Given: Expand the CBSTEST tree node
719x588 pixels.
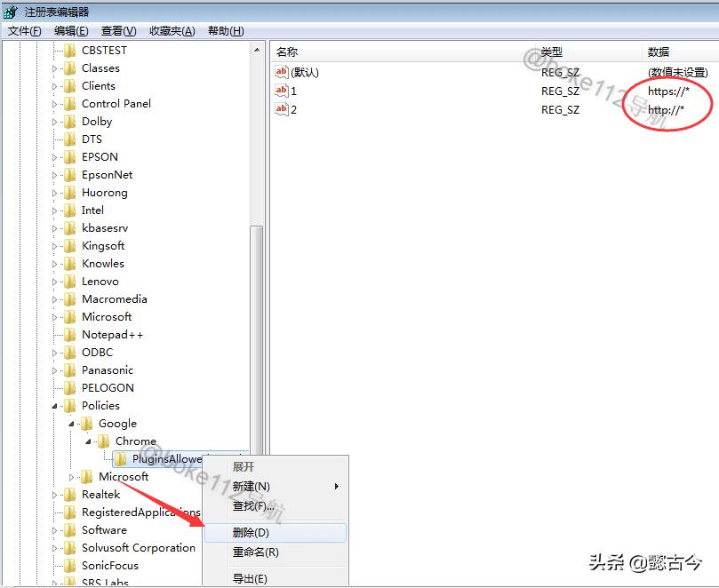Looking at the screenshot, I should point(53,51).
